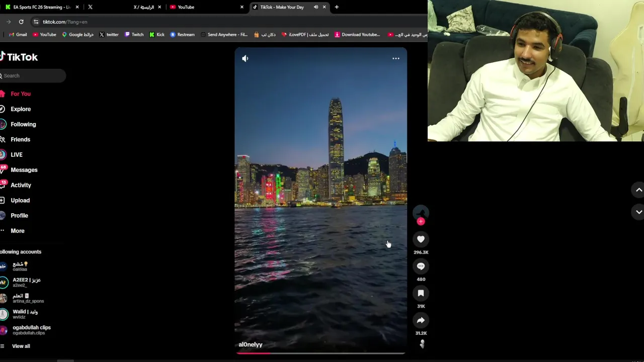
Task: Go to previous video with up chevron
Action: pos(638,190)
